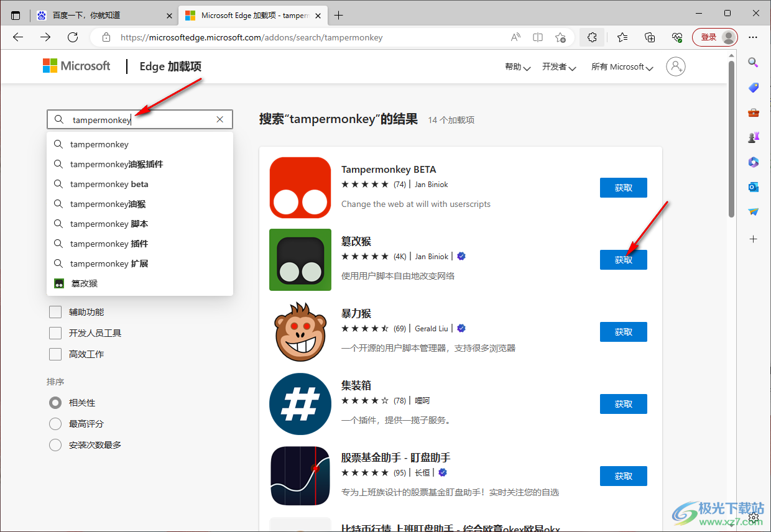Viewport: 771px width, 532px height.
Task: Check the 高效工作 checkbox
Action: 55,354
